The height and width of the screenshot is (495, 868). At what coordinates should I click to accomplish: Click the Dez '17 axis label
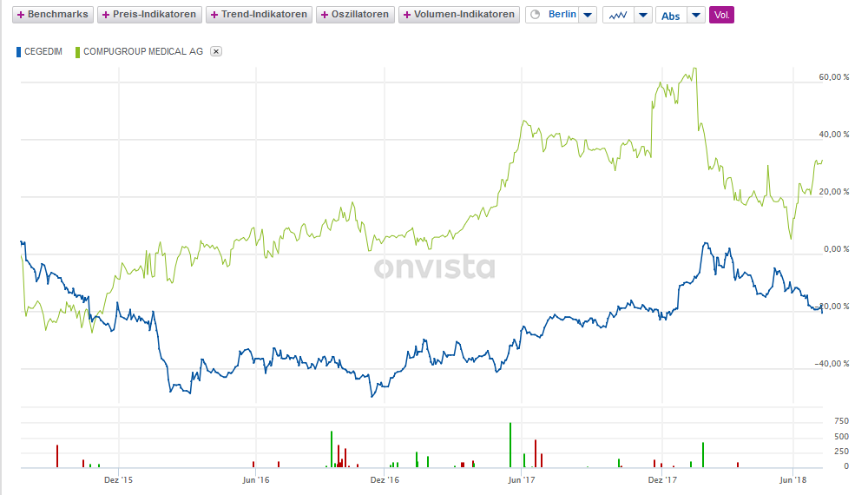[x=662, y=479]
